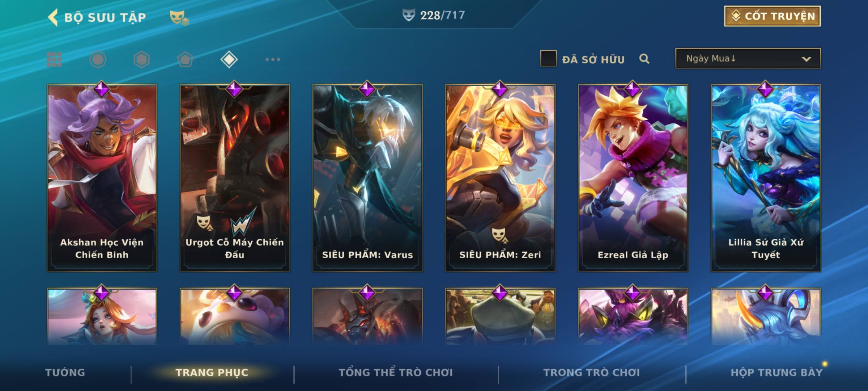Select the grid all-skins filter icon
868x391 pixels.
point(54,59)
